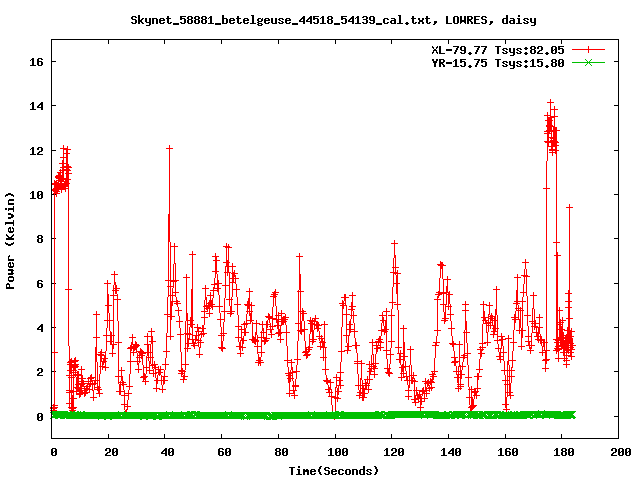The width and height of the screenshot is (640, 480).
Task: Click x-axis tick value 40
Action: coord(167,452)
